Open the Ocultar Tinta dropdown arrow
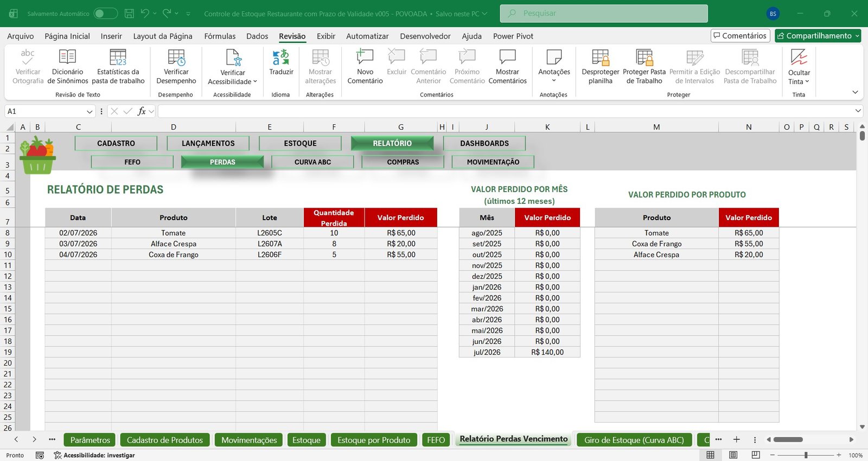 [807, 82]
